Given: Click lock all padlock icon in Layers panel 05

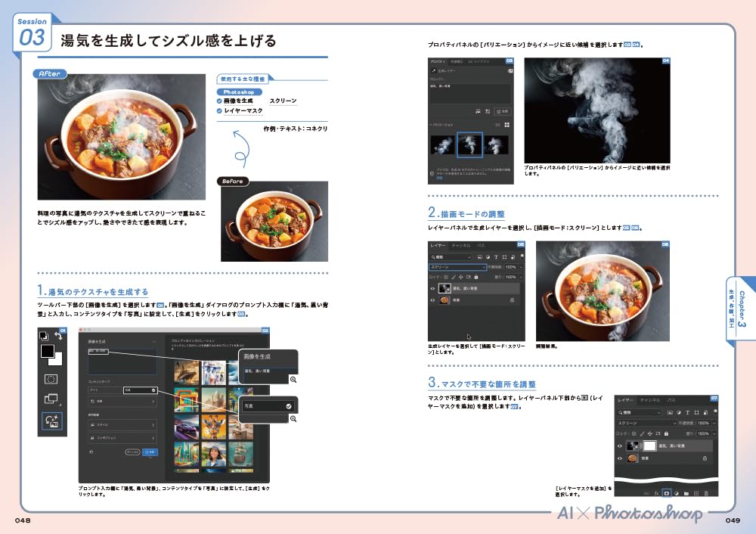Looking at the screenshot, I should pyautogui.click(x=476, y=277).
